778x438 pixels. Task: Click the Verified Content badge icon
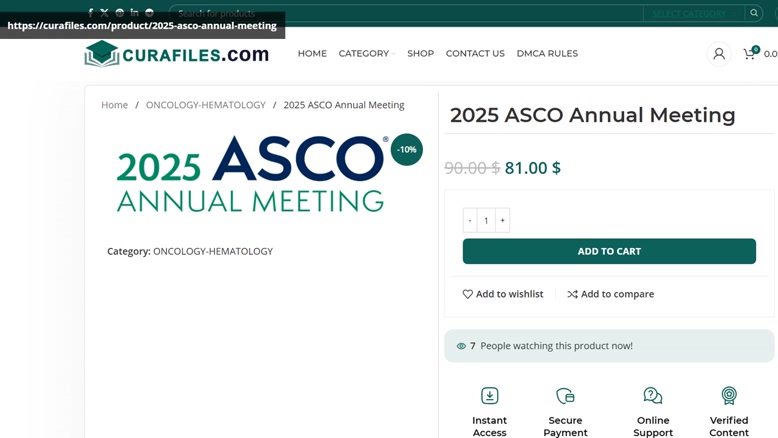pyautogui.click(x=728, y=395)
